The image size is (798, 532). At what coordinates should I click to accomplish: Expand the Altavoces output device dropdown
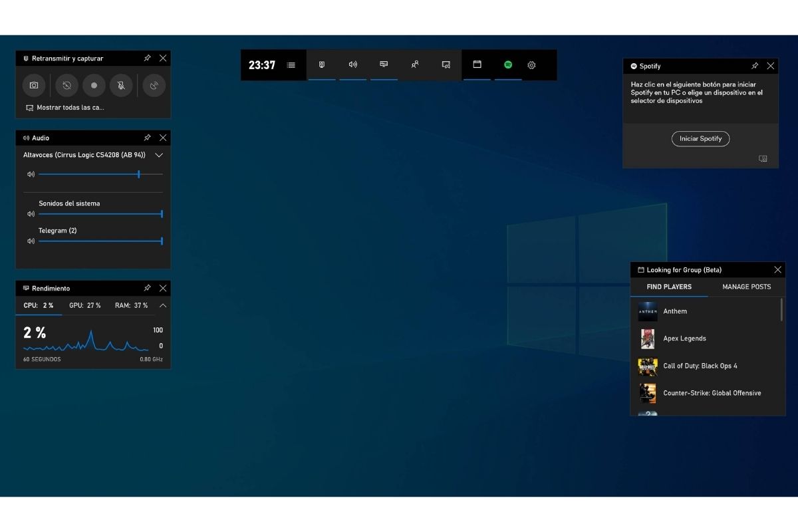click(159, 155)
